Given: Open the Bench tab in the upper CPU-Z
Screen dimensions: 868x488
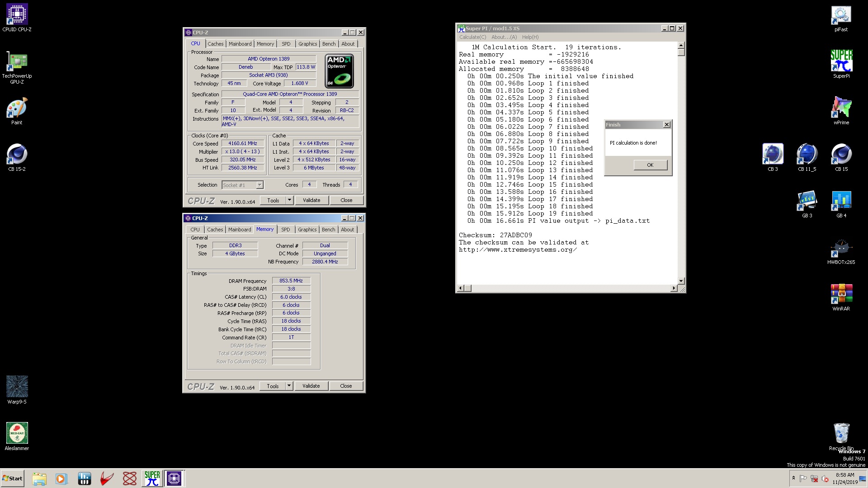Looking at the screenshot, I should pos(329,44).
